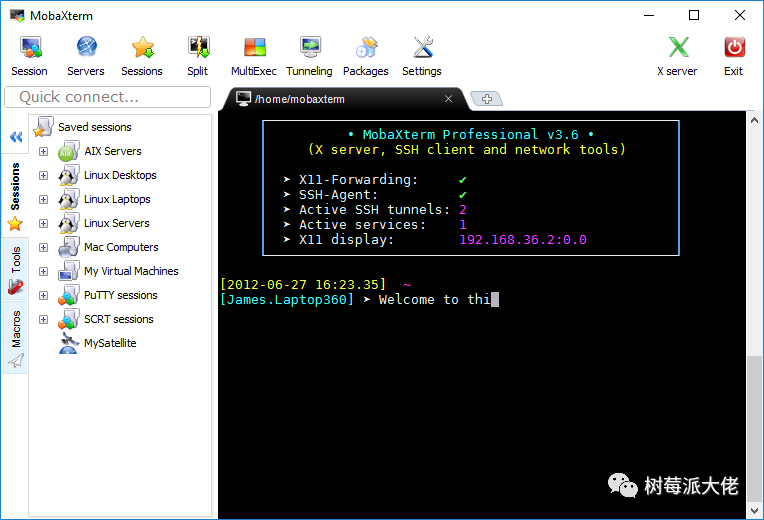Image resolution: width=764 pixels, height=520 pixels.
Task: Click the 'MobaXterm Professional v3.6' banner text
Action: click(x=471, y=135)
